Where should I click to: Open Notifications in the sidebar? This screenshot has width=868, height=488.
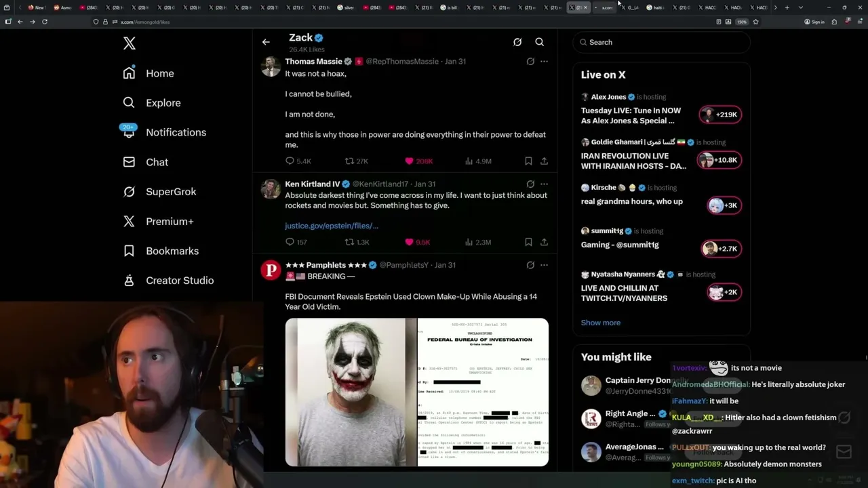click(x=165, y=132)
